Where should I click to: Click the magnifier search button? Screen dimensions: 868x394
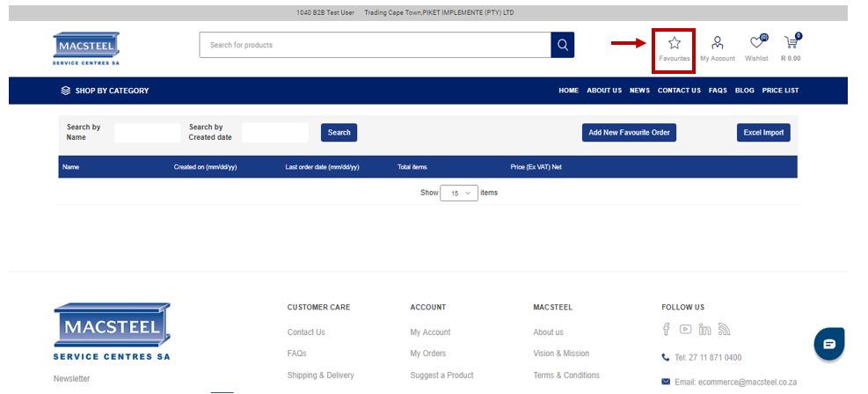[562, 45]
